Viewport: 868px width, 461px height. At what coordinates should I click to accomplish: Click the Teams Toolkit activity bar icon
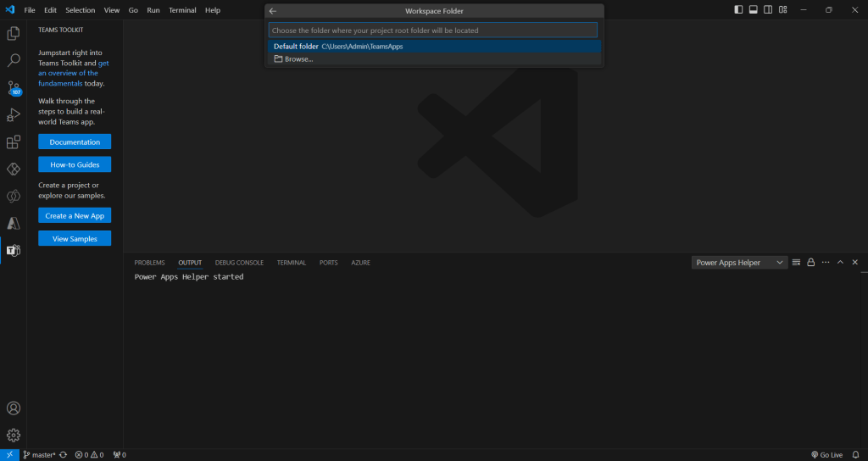[14, 250]
